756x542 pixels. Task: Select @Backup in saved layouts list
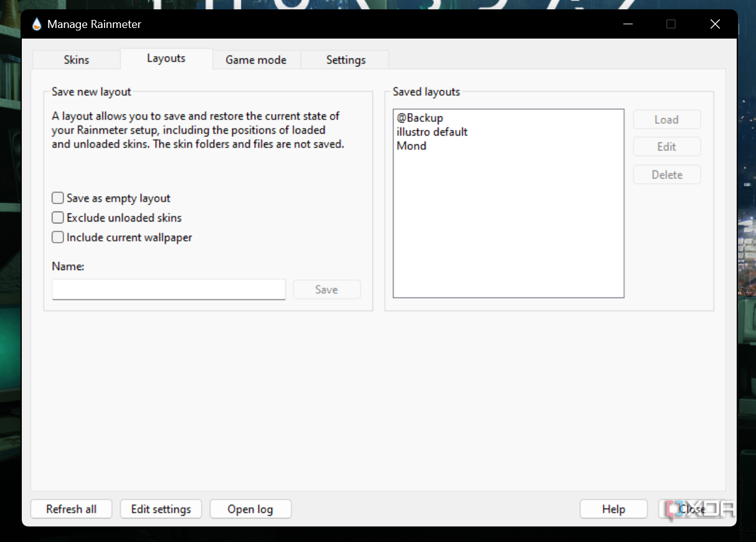pyautogui.click(x=420, y=118)
